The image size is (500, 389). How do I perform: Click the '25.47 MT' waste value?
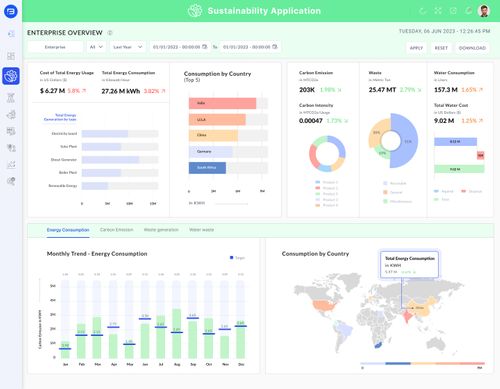click(382, 90)
